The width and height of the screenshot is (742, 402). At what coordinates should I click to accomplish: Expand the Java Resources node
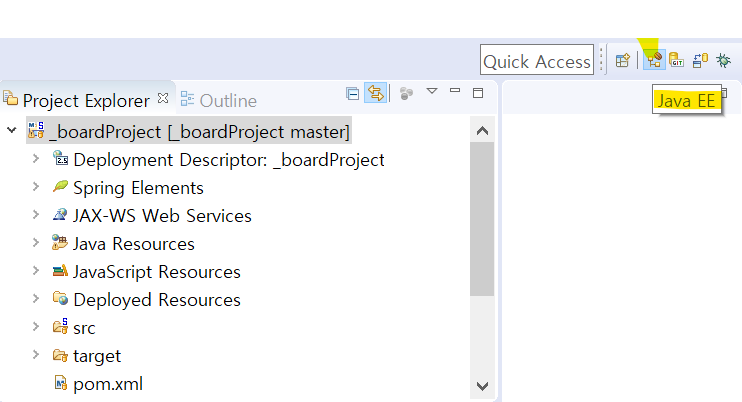point(36,243)
